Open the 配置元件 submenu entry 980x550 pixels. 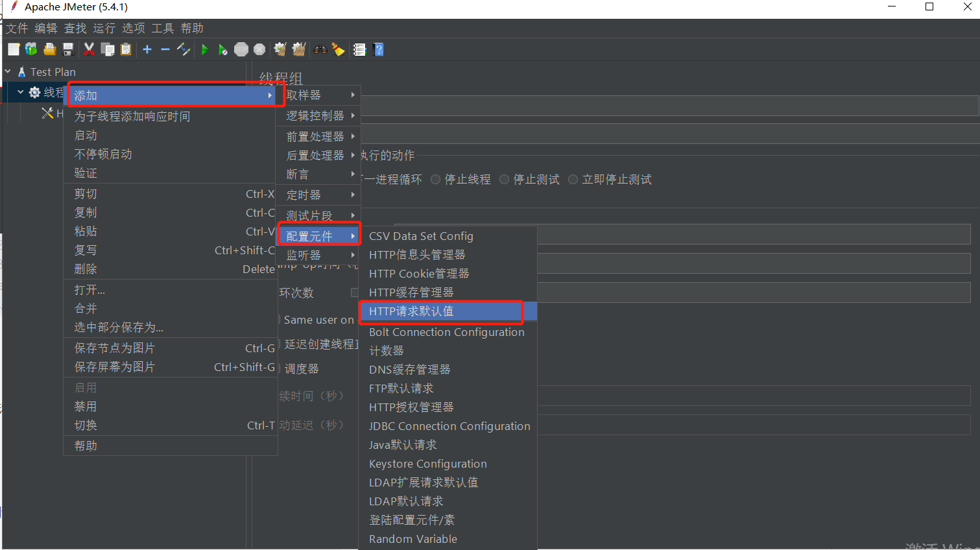tap(318, 236)
